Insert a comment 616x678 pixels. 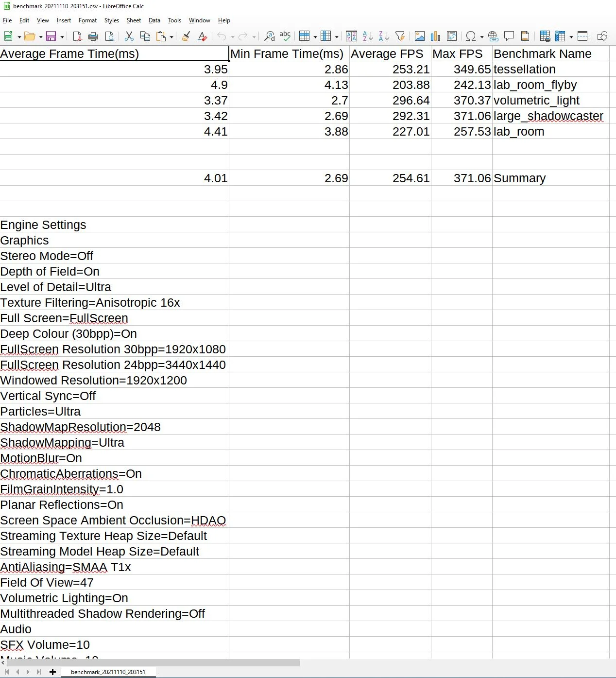pos(509,36)
